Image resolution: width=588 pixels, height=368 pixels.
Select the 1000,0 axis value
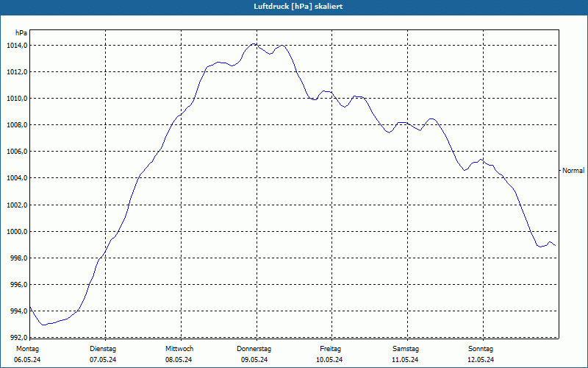click(17, 232)
